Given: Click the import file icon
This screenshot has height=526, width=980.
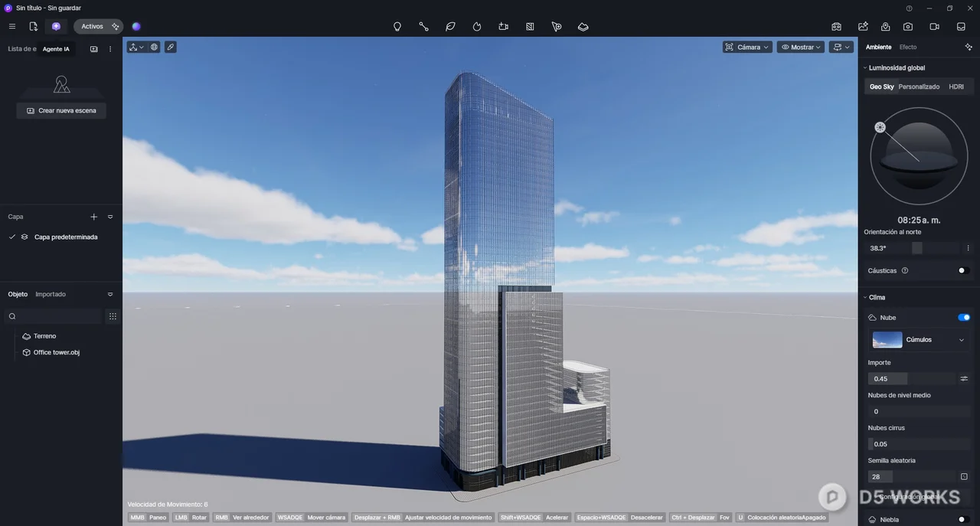Looking at the screenshot, I should pos(33,26).
